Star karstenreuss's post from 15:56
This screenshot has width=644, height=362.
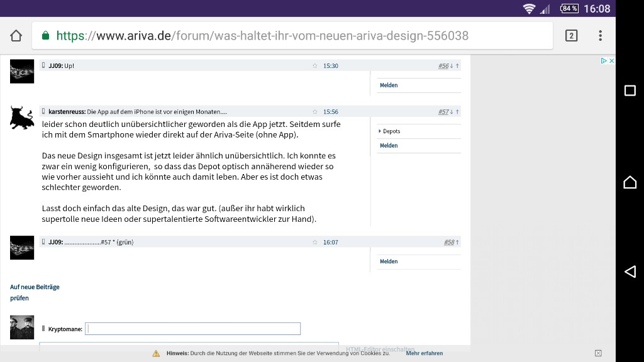315,112
